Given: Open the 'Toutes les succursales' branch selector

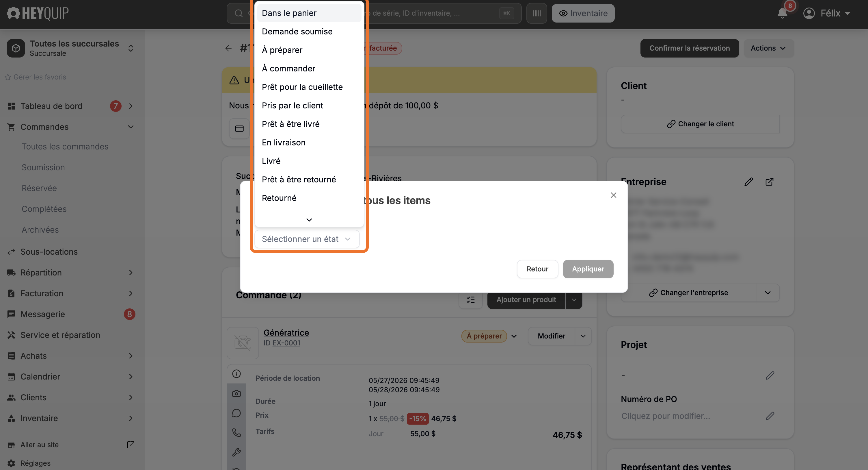Looking at the screenshot, I should click(x=71, y=48).
